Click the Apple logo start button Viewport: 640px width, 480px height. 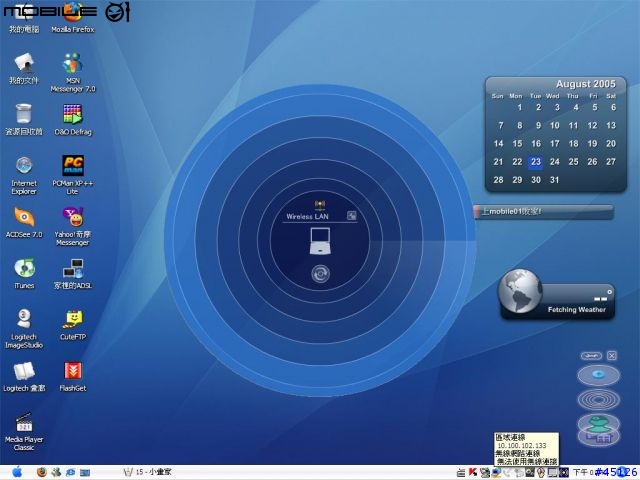point(17,472)
